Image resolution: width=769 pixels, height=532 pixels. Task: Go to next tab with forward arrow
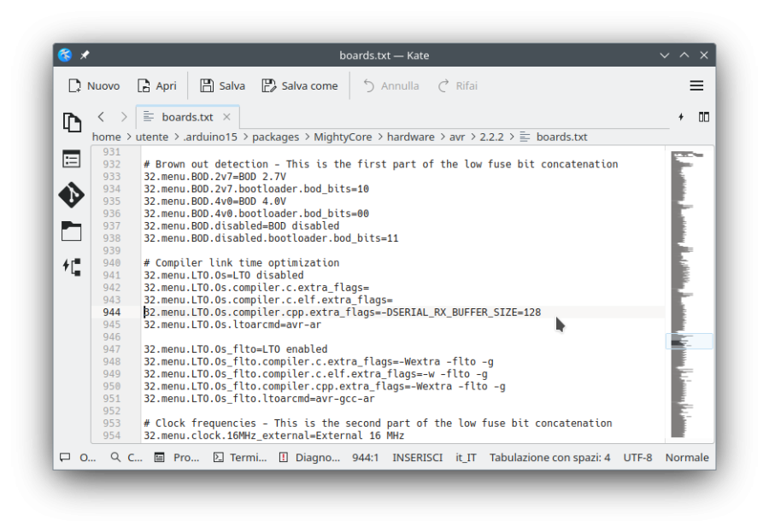(124, 117)
